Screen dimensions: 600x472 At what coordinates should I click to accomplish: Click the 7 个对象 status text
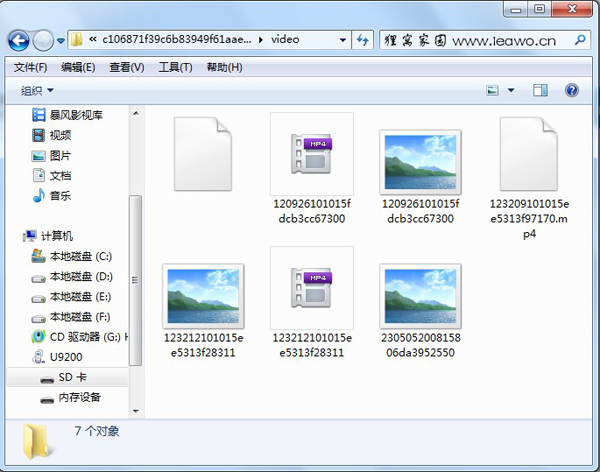[97, 431]
